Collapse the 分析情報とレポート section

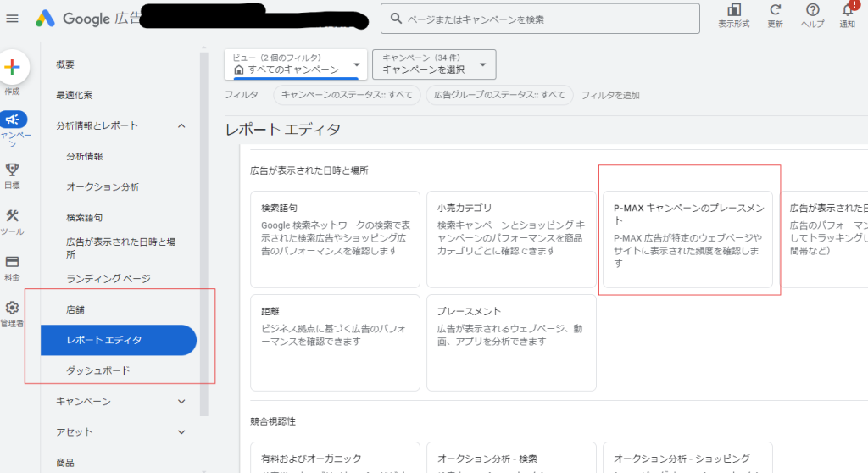click(x=181, y=125)
